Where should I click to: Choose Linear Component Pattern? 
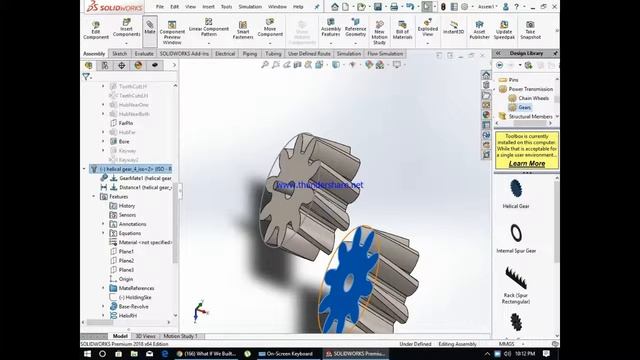point(209,27)
